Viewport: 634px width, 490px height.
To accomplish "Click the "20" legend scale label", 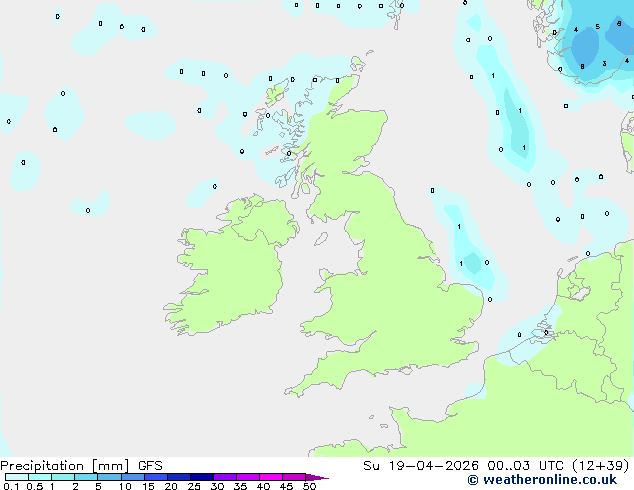I will [x=171, y=486].
